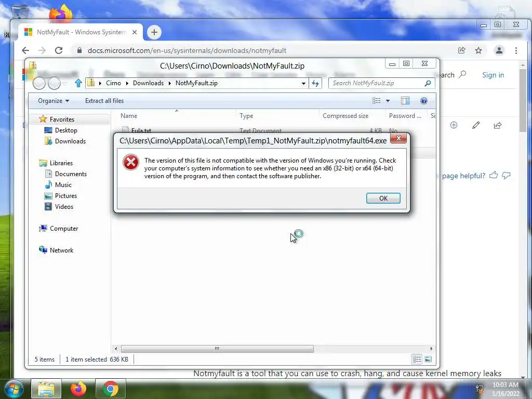Click the edit pencil icon on webpage

476,126
